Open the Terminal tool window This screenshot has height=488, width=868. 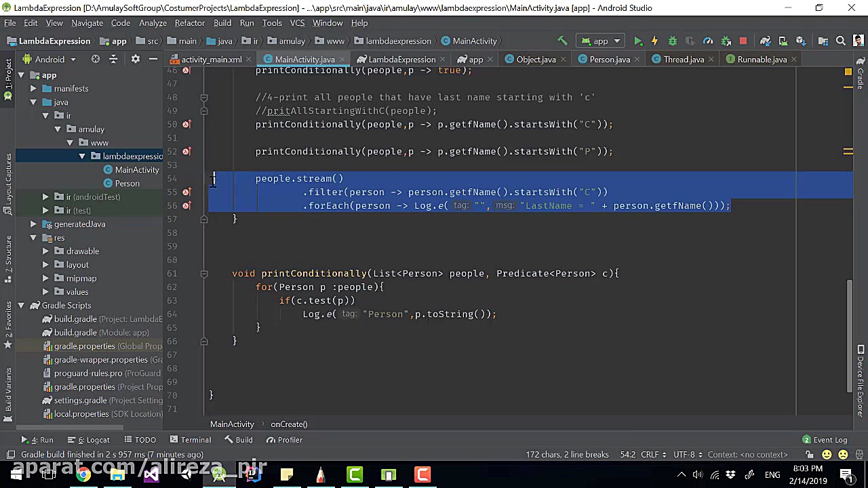[x=190, y=440]
